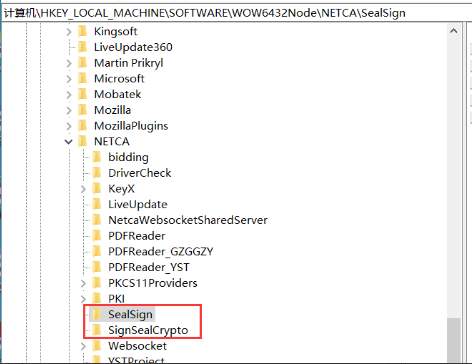Select the KeyX subkey name
Image resolution: width=472 pixels, height=364 pixels.
(x=121, y=189)
